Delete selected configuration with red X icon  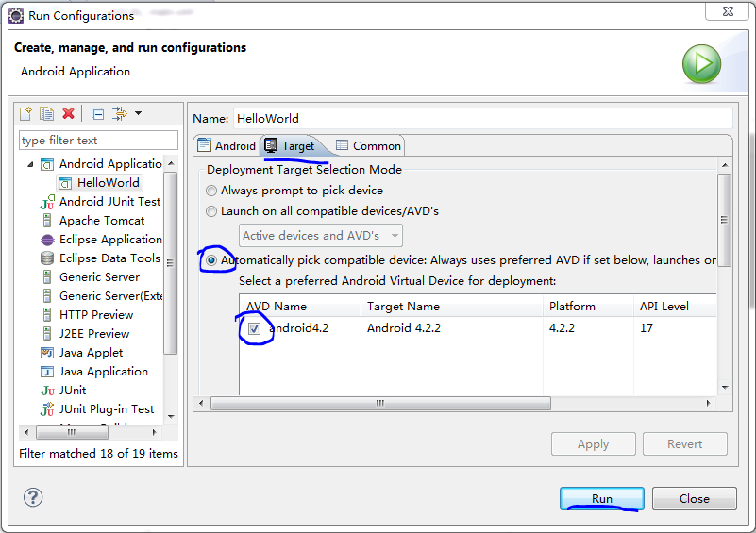[x=68, y=114]
